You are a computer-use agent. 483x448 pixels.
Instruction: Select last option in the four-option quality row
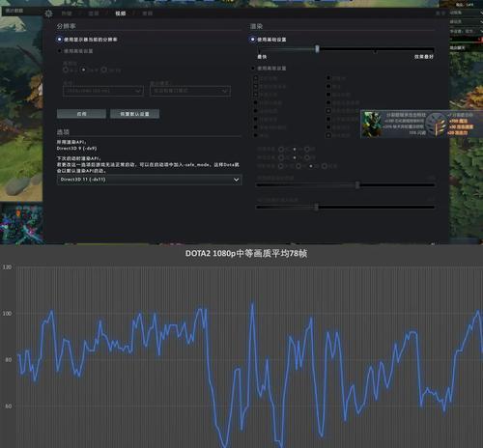325,166
